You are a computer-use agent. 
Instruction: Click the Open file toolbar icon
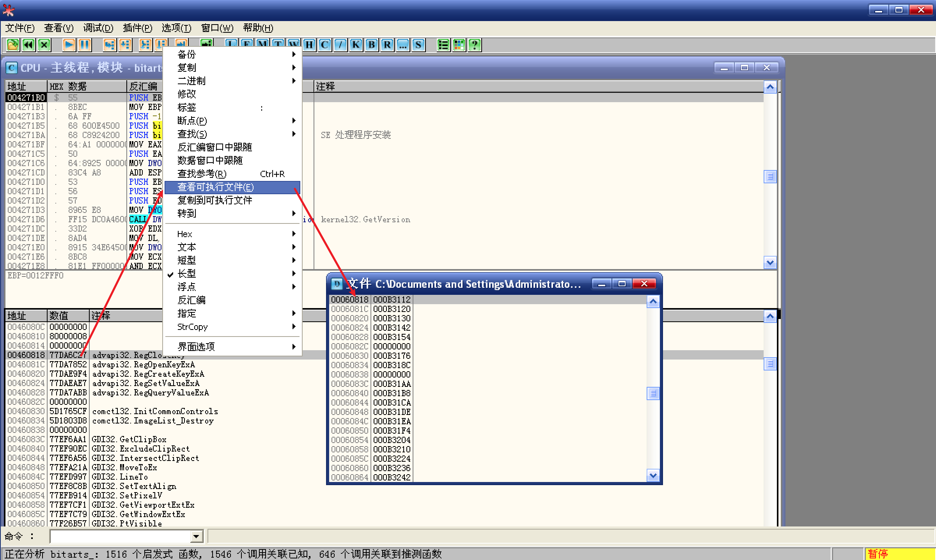click(12, 45)
